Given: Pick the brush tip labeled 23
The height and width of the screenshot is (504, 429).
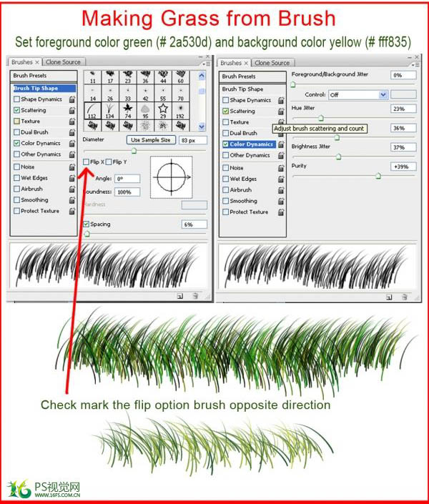Looking at the screenshot, I should [x=128, y=77].
